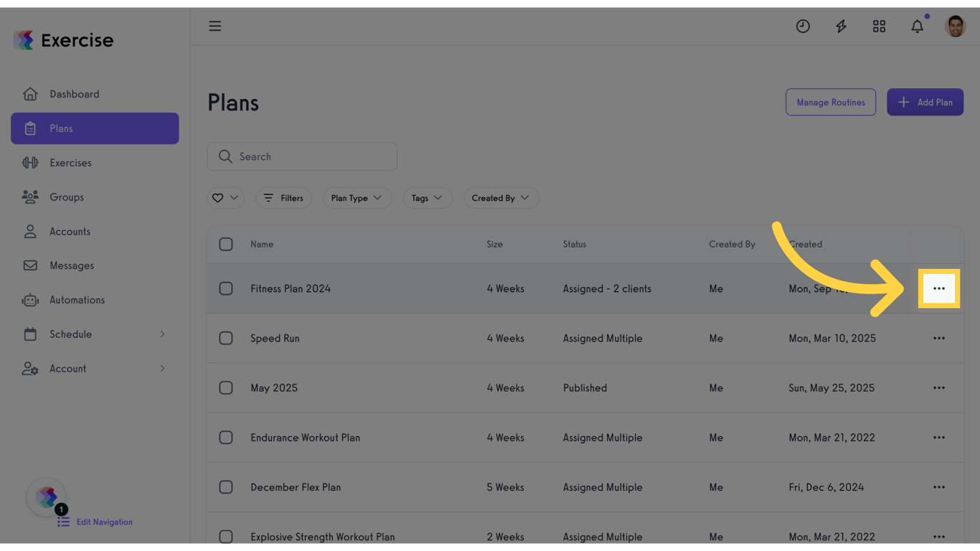The width and height of the screenshot is (980, 551).
Task: Open the lightning bolt quick actions
Action: (x=841, y=27)
